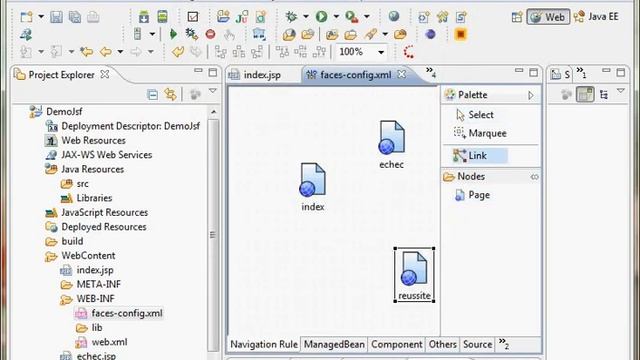Close the Project Explorer view

point(105,74)
